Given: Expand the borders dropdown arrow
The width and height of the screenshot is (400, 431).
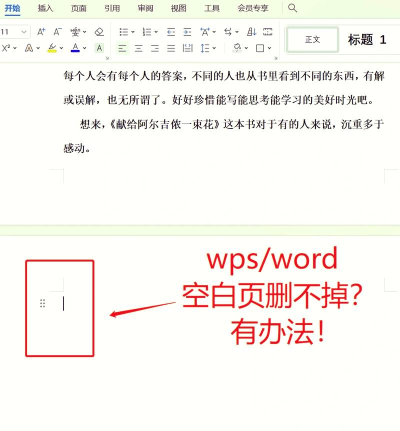Looking at the screenshot, I should coord(269,48).
